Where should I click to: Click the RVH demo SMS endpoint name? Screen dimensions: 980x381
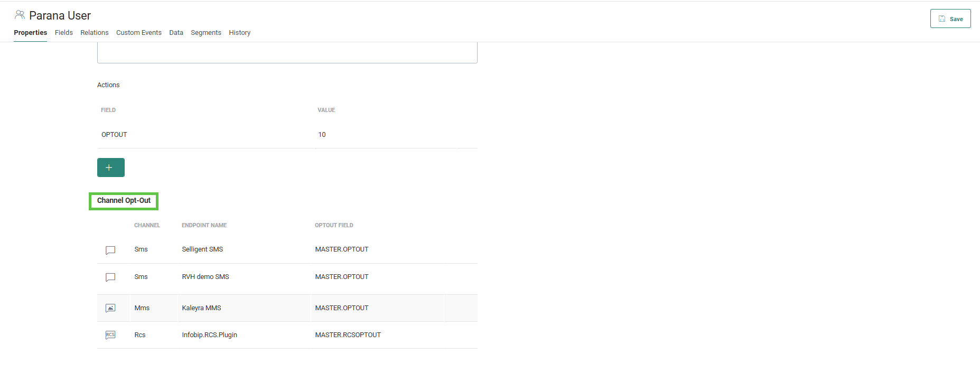(206, 277)
